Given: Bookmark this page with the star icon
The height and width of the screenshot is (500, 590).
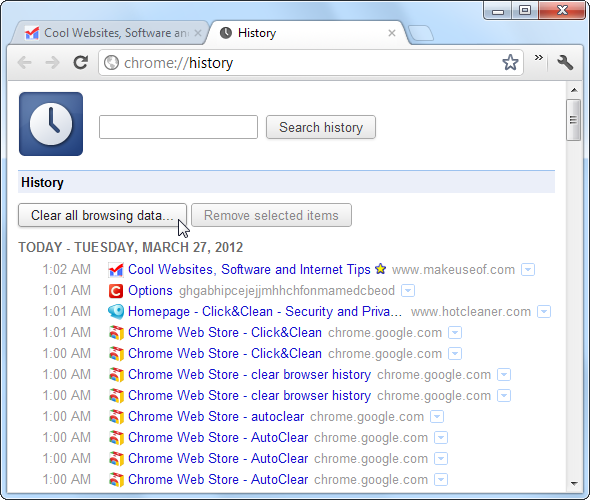Looking at the screenshot, I should pyautogui.click(x=510, y=62).
